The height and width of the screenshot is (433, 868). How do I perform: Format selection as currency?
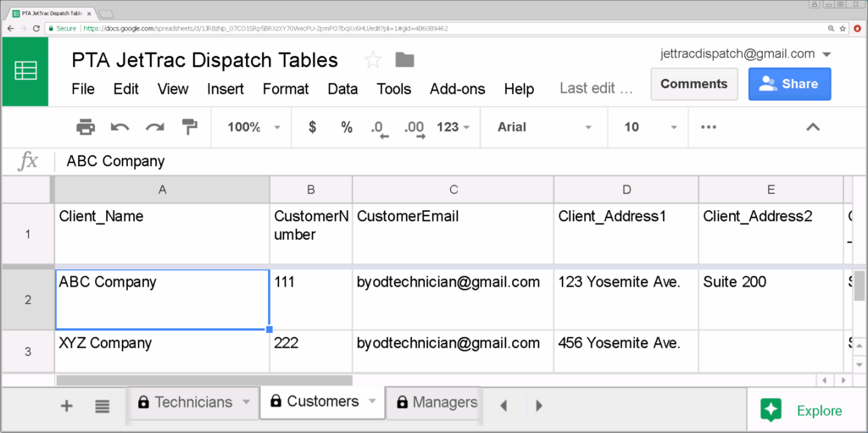[312, 127]
